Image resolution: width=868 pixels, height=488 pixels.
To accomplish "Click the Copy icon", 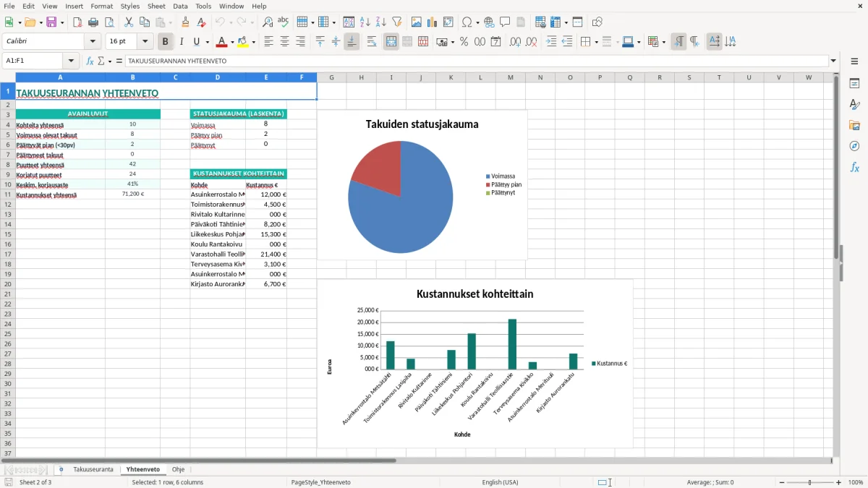I will tap(145, 22).
